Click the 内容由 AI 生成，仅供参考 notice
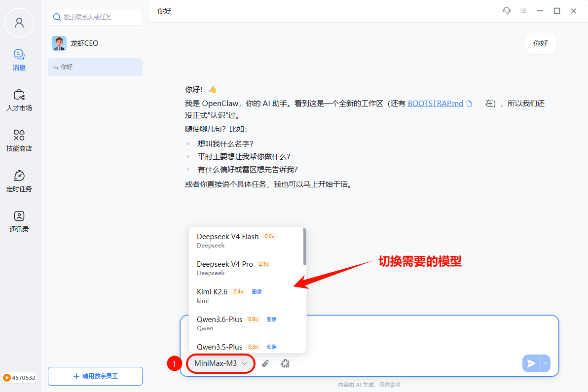Viewport: 588px width, 392px height. tap(369, 385)
